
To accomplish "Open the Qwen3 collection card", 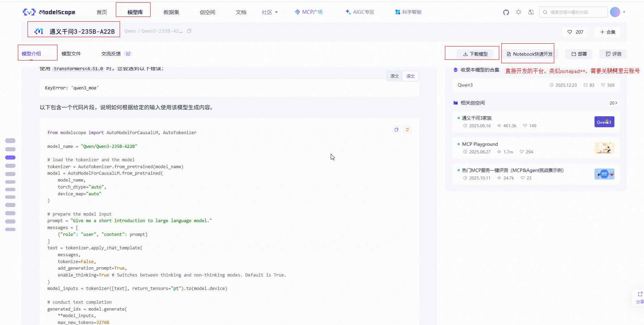I will coord(536,85).
